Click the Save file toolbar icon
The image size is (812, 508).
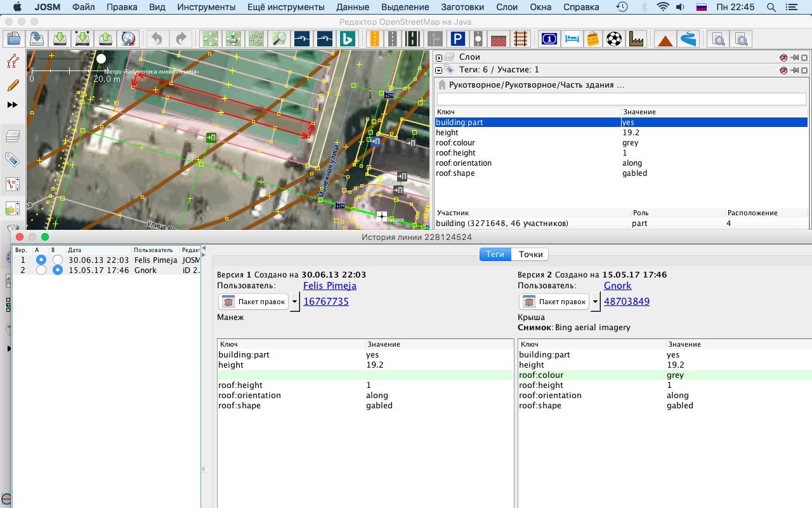[36, 39]
